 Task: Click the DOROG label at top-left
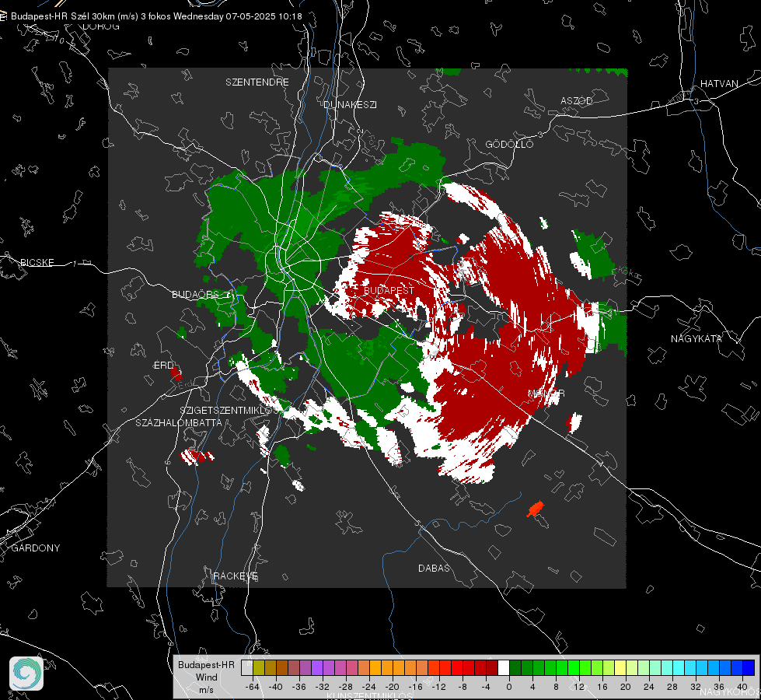pyautogui.click(x=101, y=26)
